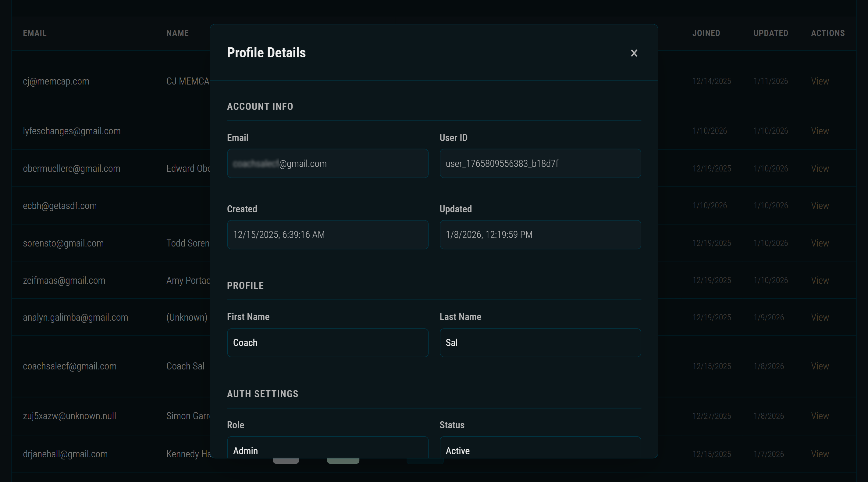
Task: Click the NAME column header
Action: (178, 33)
